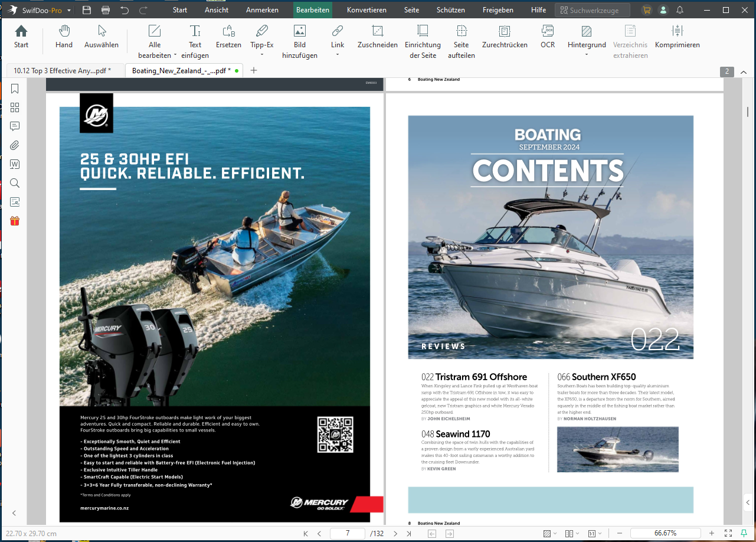Expand the right side panel arrow

pyautogui.click(x=748, y=503)
